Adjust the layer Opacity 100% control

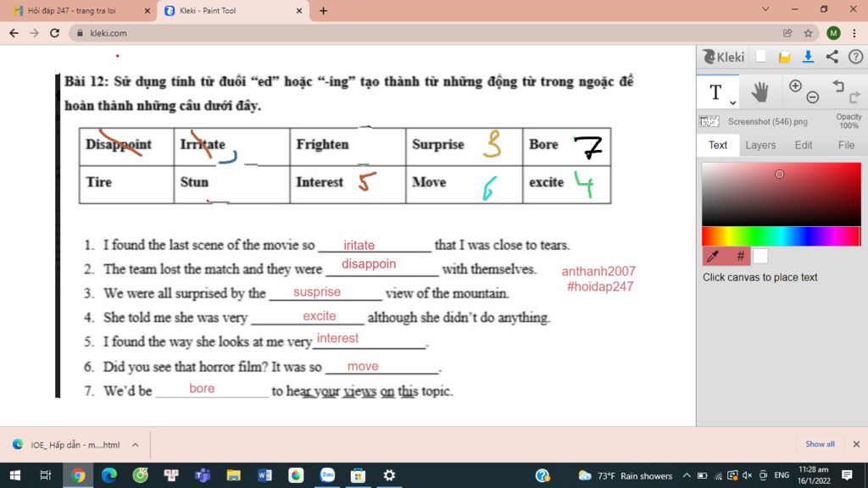pos(848,121)
